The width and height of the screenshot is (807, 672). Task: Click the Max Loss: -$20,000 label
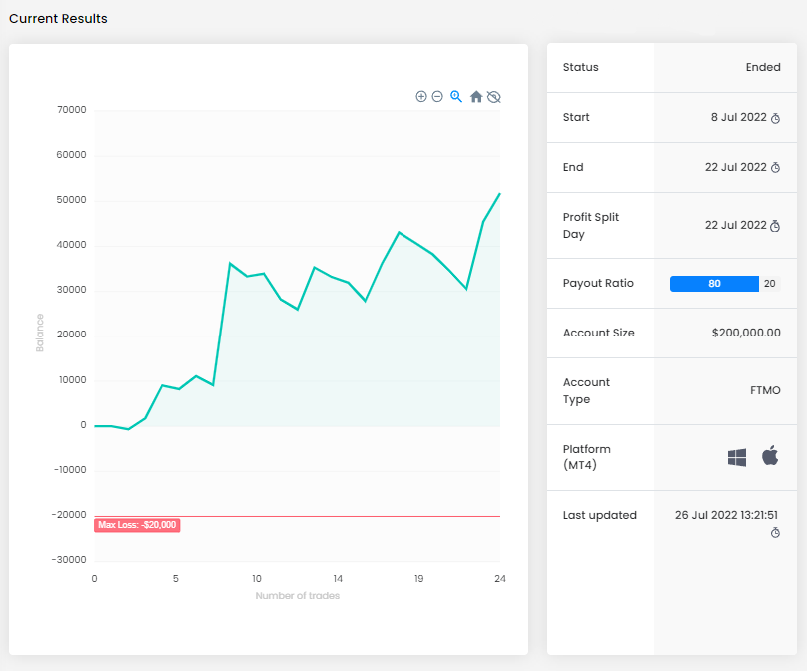137,525
